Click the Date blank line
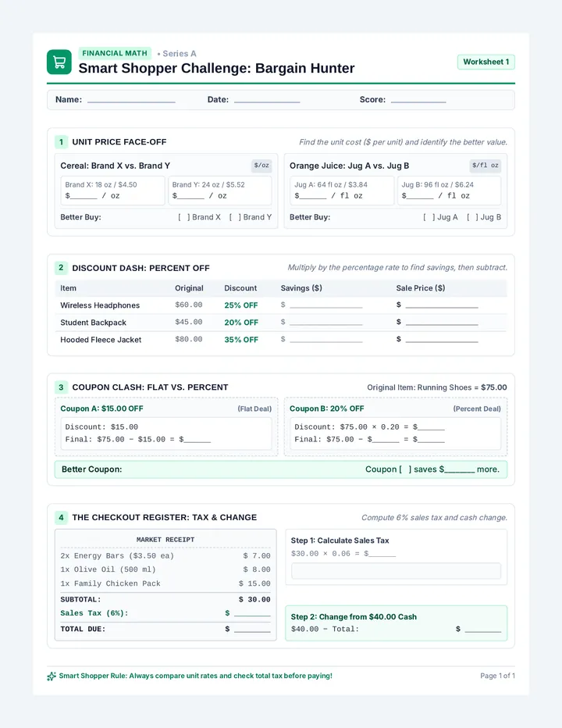The width and height of the screenshot is (562, 728). [267, 100]
